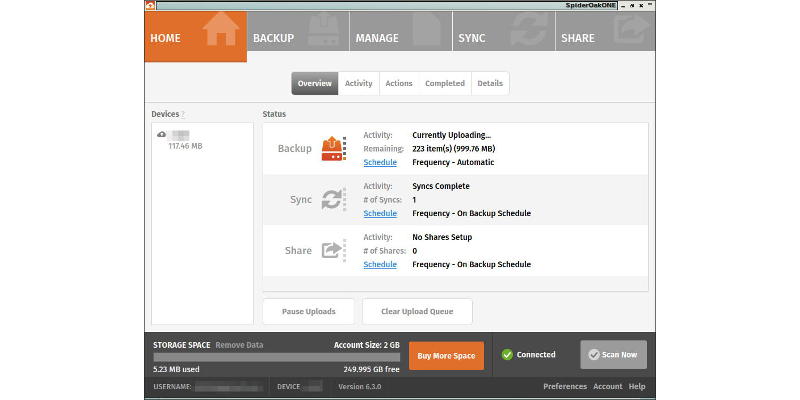Click the storage space usage bar
Screen dimensions: 800x400
[x=277, y=356]
